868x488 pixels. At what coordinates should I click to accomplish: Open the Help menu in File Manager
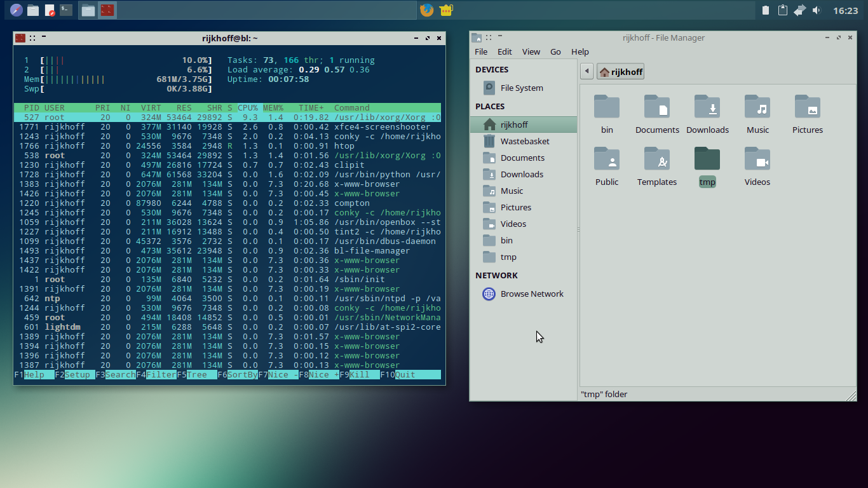[x=580, y=52]
